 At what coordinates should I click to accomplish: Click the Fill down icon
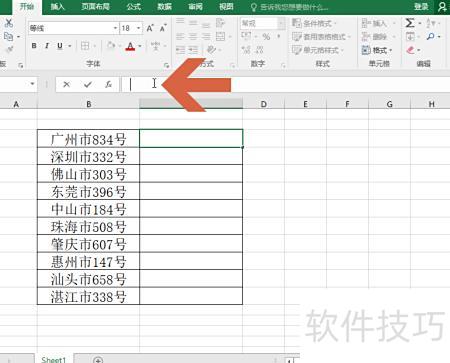(x=410, y=36)
